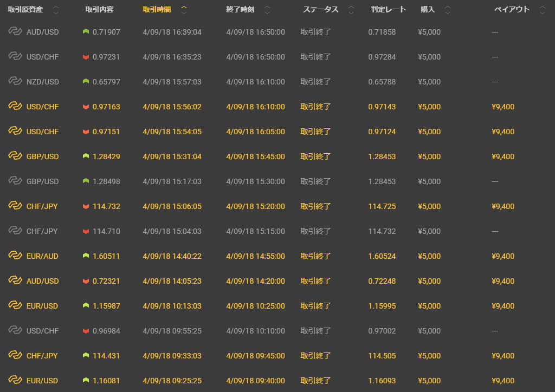Click the red down arrow before 0.97151
Image resolution: width=555 pixels, height=392 pixels.
pos(86,132)
